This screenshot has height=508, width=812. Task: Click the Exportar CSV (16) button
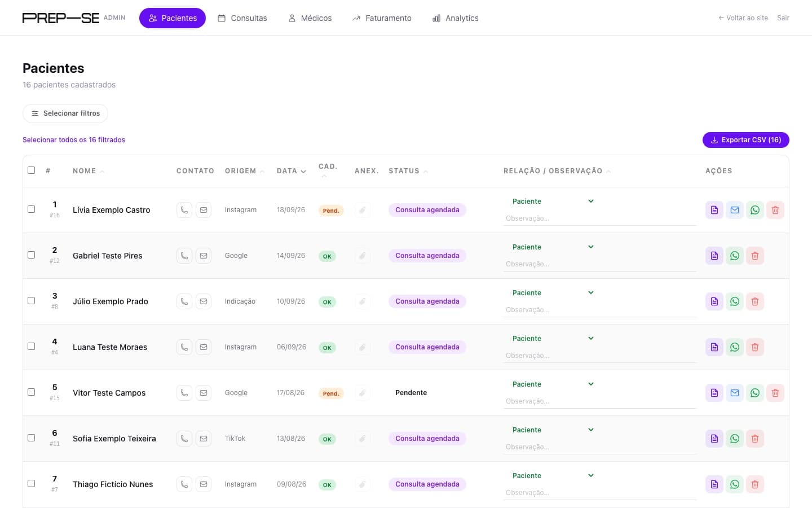[746, 140]
